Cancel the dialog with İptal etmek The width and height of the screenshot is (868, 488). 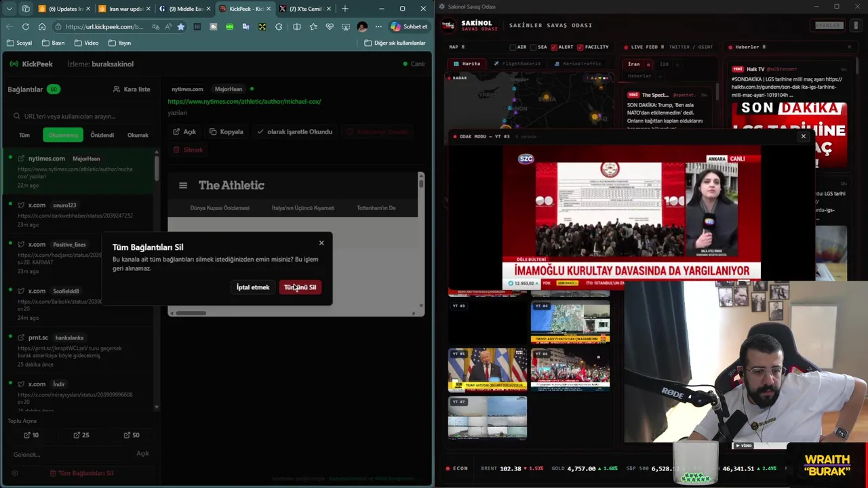(253, 287)
